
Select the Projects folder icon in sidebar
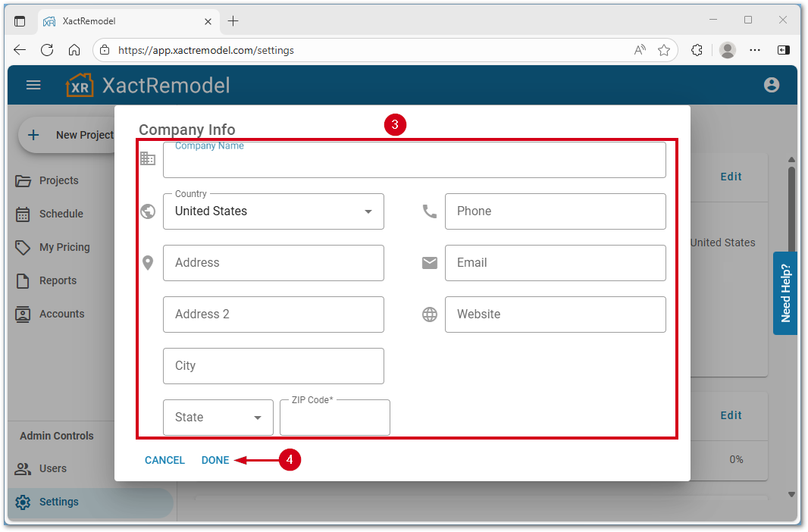[x=23, y=180]
